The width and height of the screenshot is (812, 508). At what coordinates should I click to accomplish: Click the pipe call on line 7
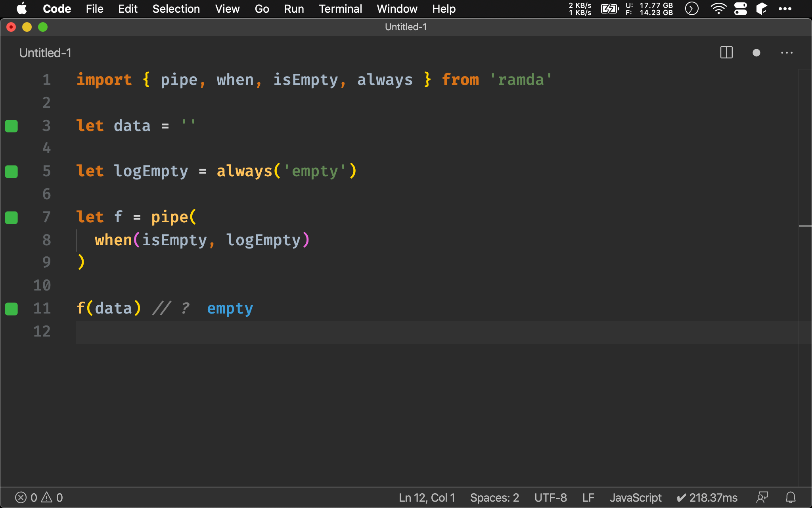169,217
